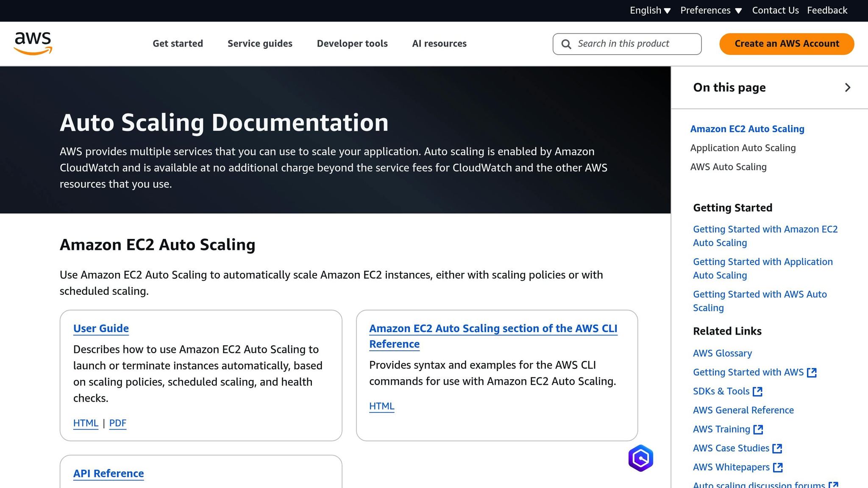Download the PDF version of the User Guide
This screenshot has width=868, height=488.
click(x=117, y=423)
